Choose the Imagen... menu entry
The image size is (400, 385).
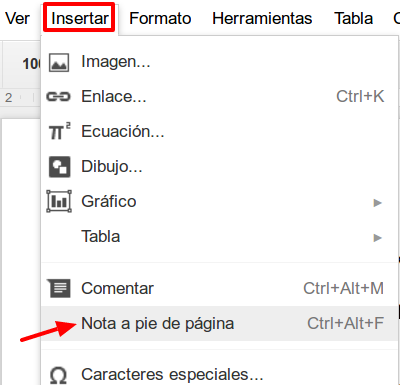(219, 62)
